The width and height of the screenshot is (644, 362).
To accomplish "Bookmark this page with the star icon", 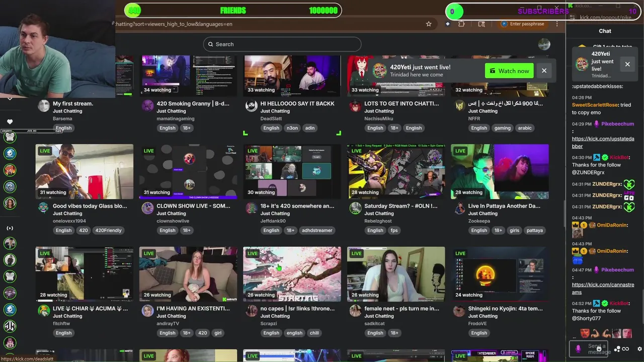I will click(429, 24).
